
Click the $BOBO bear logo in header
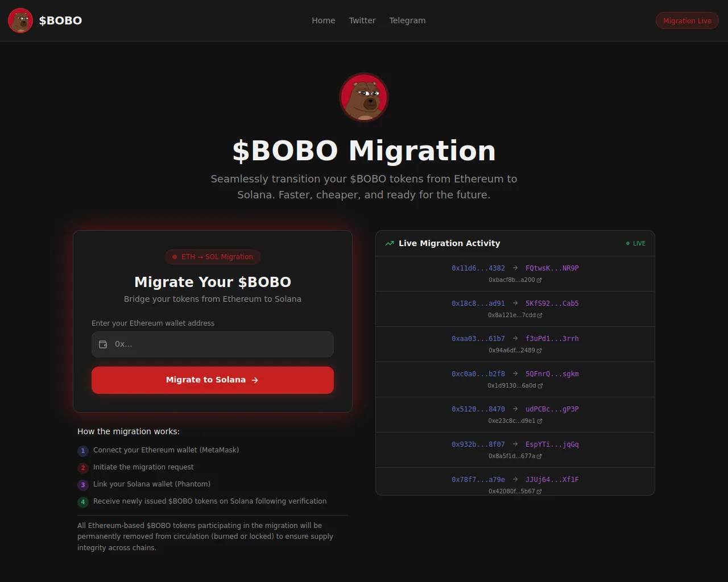point(20,20)
